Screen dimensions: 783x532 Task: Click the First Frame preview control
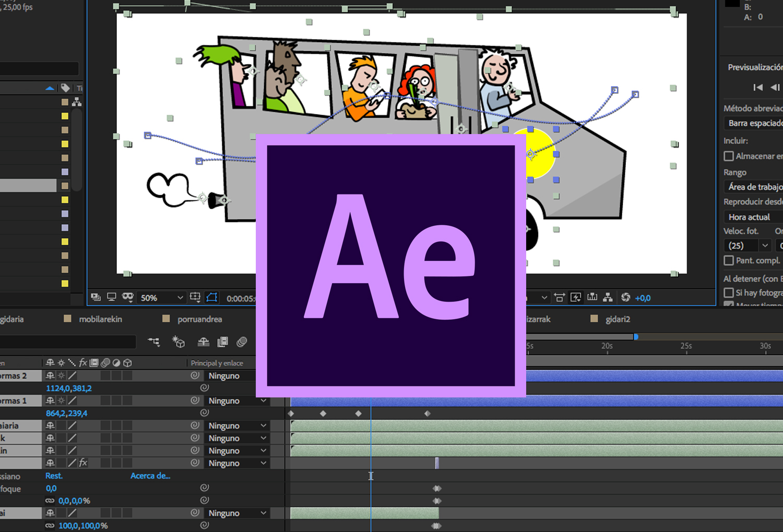click(x=758, y=88)
